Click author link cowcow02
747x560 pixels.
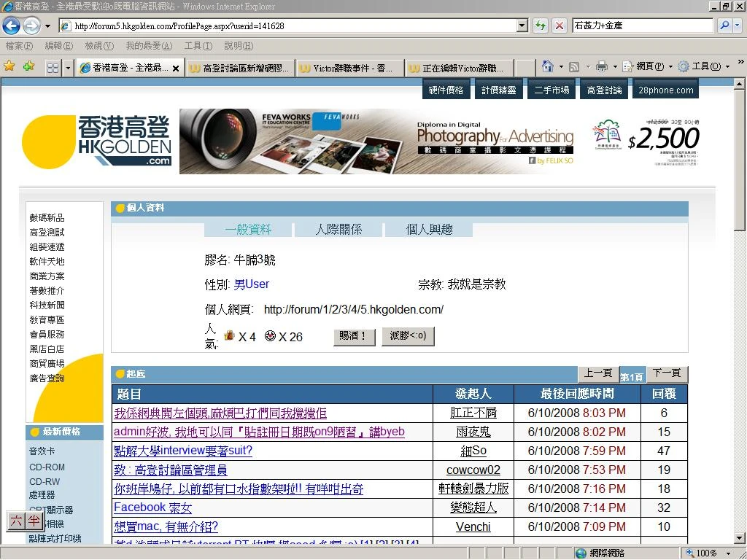coord(473,470)
